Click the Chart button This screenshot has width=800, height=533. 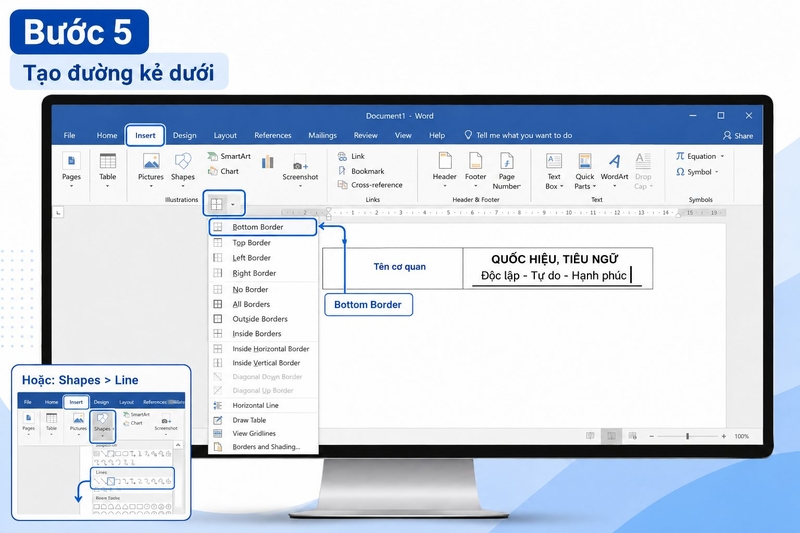point(223,171)
